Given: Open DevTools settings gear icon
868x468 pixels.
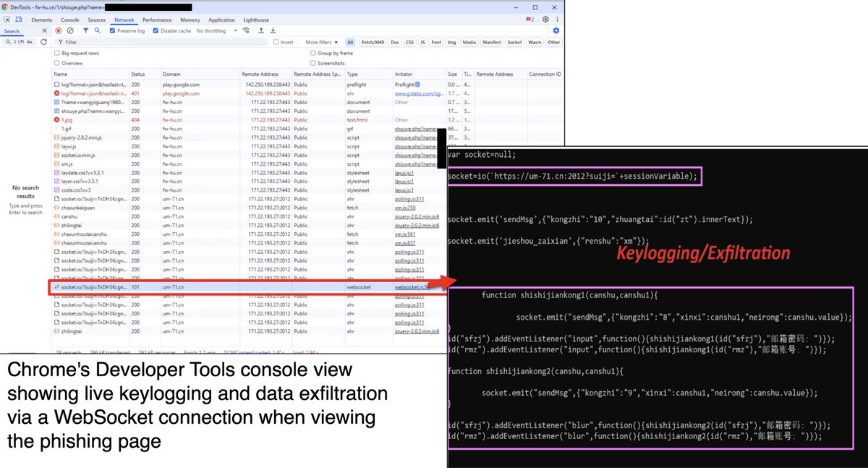Looking at the screenshot, I should click(545, 20).
